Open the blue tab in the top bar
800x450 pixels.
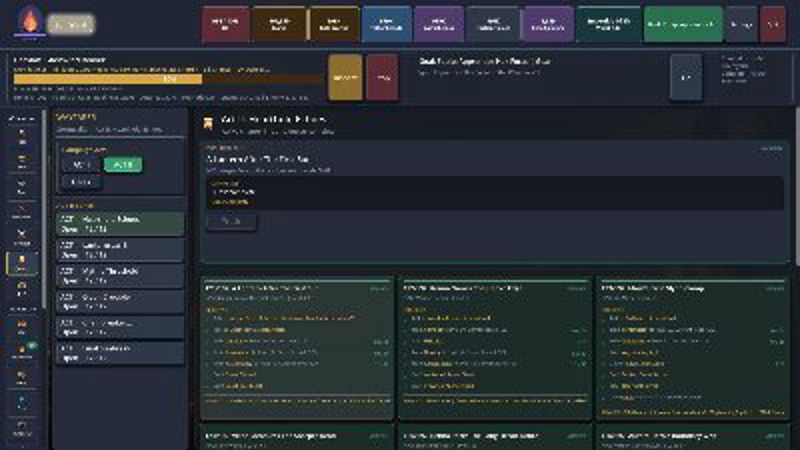pos(386,24)
